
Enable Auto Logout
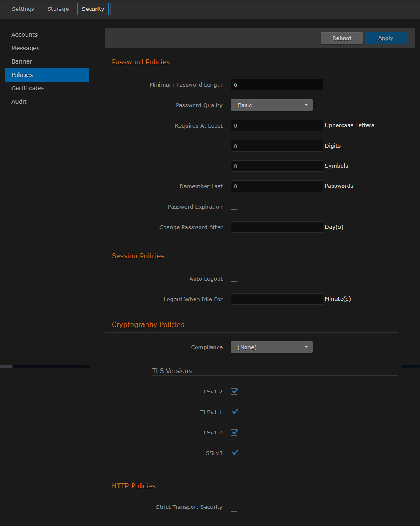point(234,278)
